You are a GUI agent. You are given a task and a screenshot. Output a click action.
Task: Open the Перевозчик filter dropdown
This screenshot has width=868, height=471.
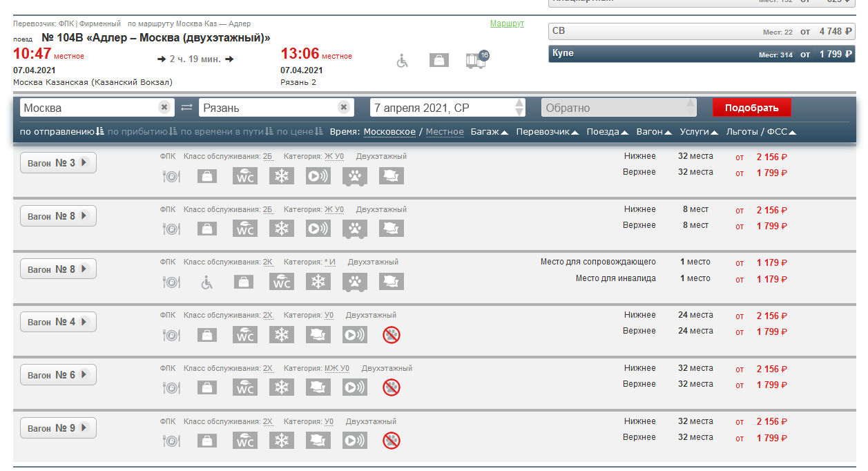547,132
